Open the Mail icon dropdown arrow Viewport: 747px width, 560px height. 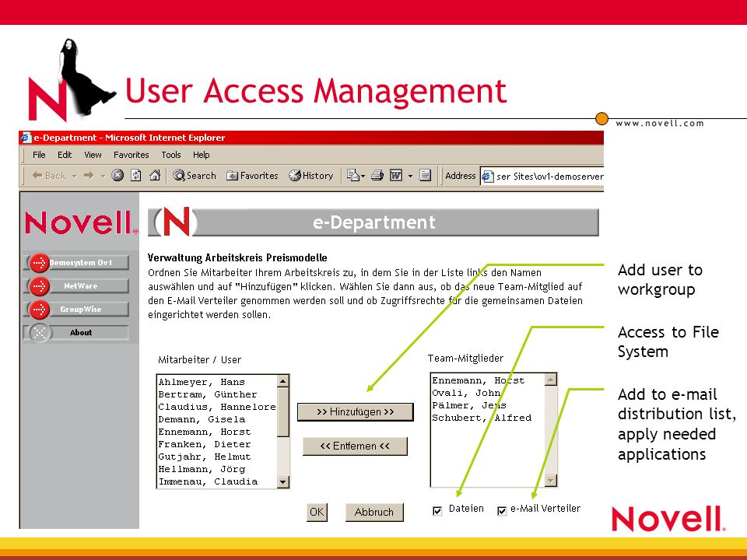(363, 177)
